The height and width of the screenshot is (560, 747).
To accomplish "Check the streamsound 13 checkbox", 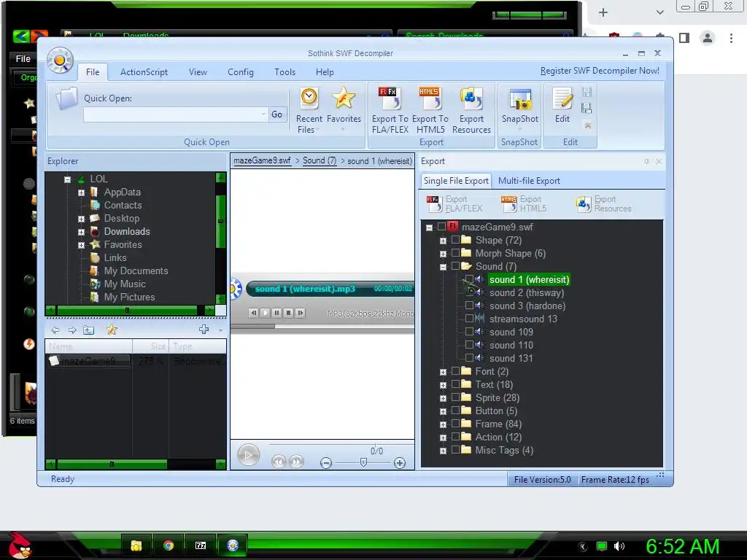I will tap(469, 318).
